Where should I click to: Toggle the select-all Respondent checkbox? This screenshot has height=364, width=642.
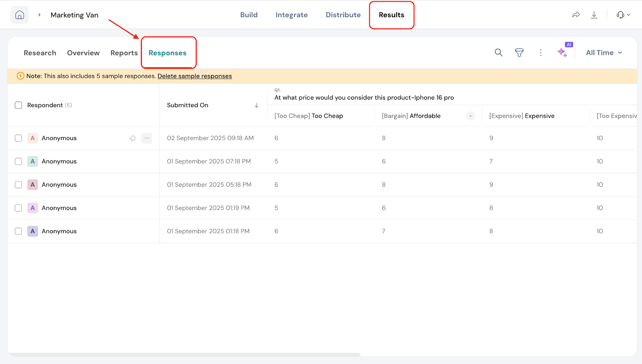[18, 105]
